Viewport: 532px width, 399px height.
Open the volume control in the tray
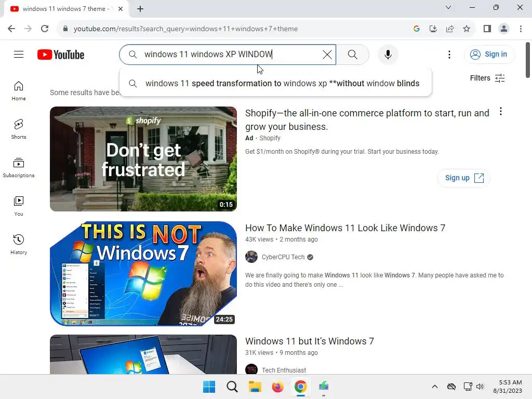pos(480,387)
